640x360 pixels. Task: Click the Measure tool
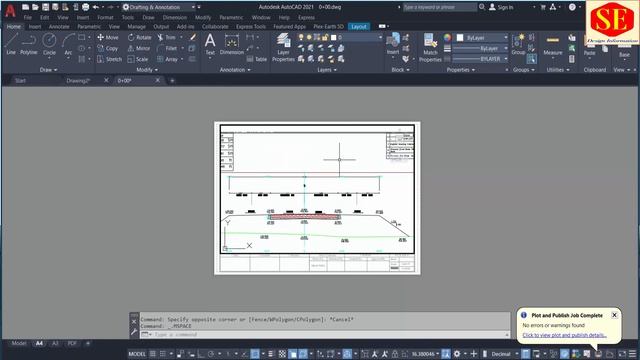553,45
